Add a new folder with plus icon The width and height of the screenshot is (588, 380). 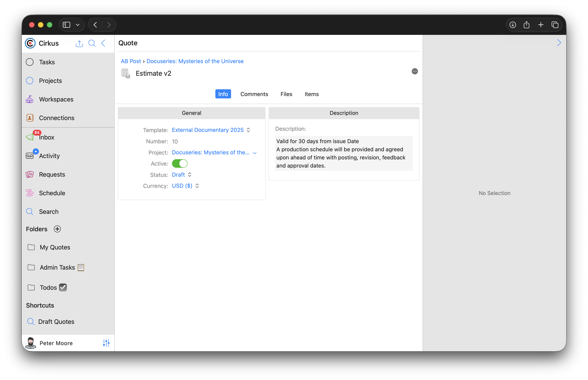click(x=57, y=229)
